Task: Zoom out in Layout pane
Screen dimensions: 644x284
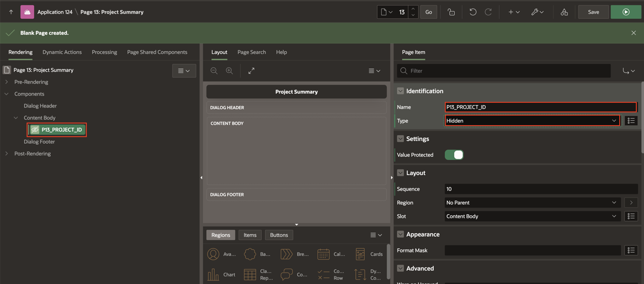Action: (214, 71)
